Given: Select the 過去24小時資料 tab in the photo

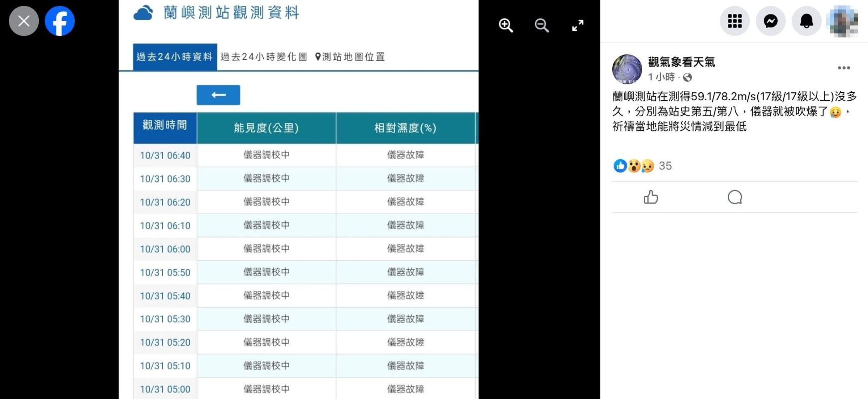Looking at the screenshot, I should (175, 57).
